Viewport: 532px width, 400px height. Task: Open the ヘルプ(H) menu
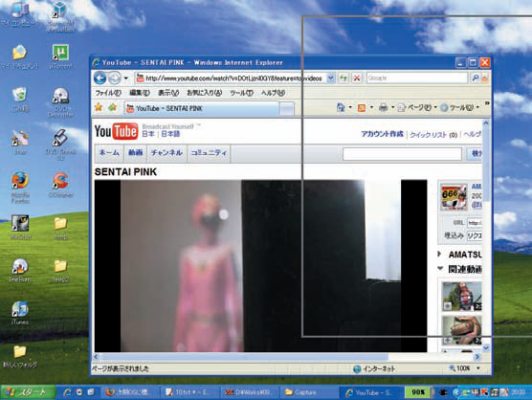pyautogui.click(x=273, y=93)
